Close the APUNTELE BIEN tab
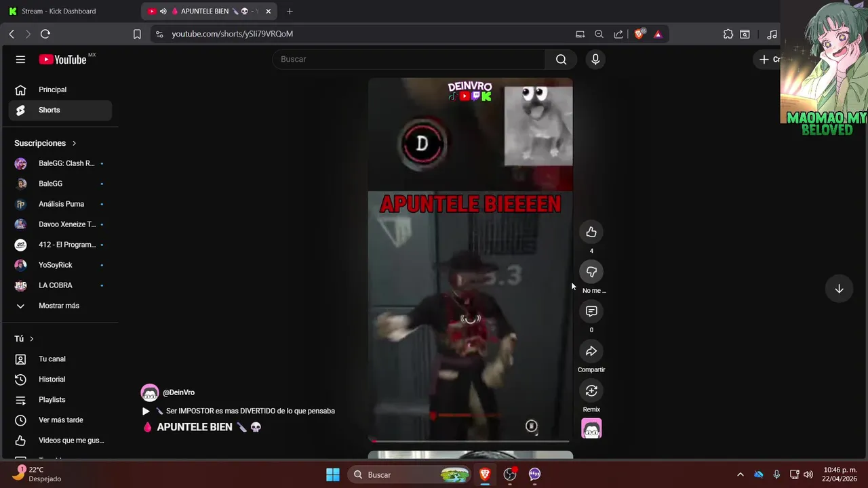 268,12
